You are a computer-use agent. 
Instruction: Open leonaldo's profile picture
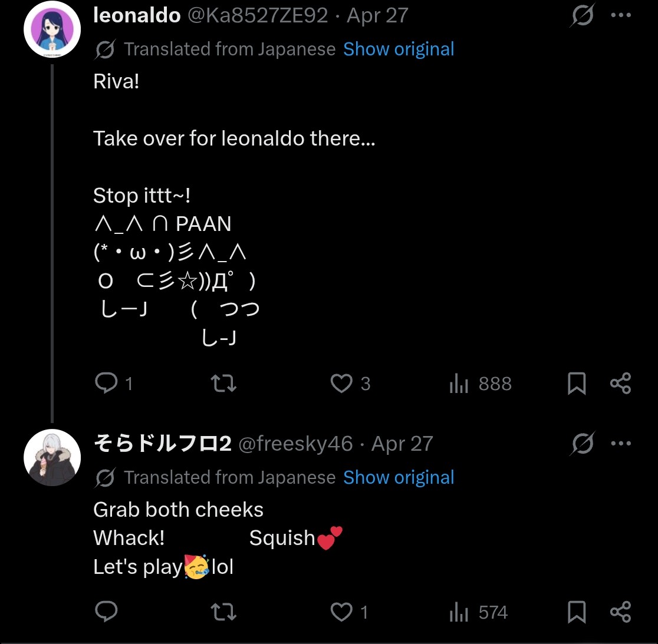pos(52,29)
